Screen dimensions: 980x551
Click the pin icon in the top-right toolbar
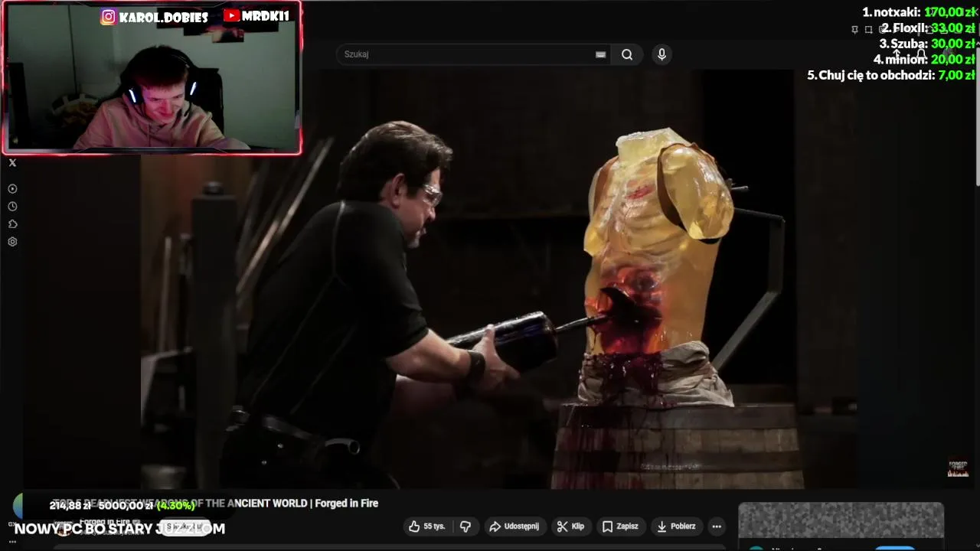(854, 29)
